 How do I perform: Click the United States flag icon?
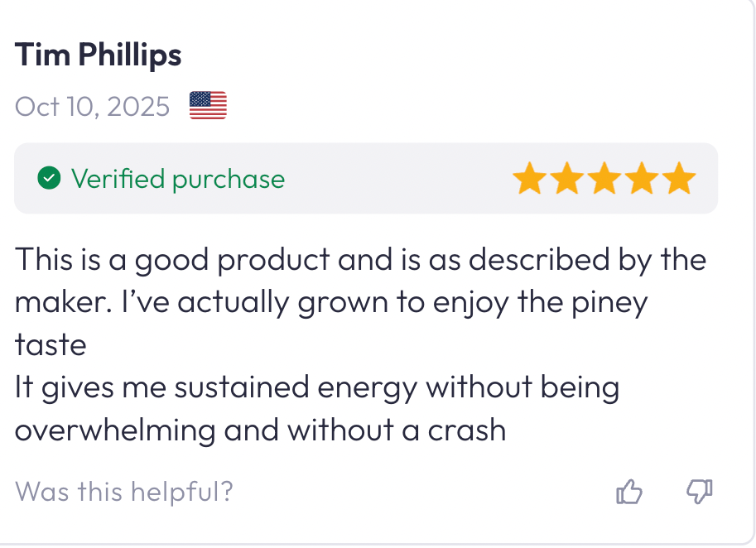[208, 106]
